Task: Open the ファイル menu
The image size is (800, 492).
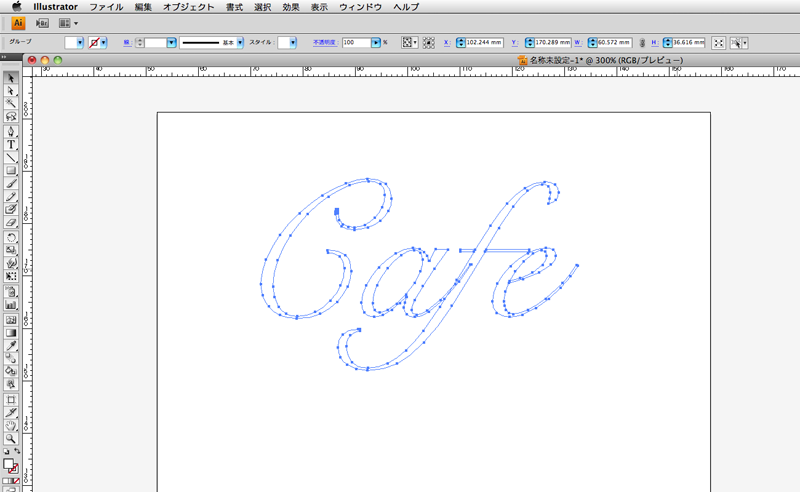Action: click(106, 7)
